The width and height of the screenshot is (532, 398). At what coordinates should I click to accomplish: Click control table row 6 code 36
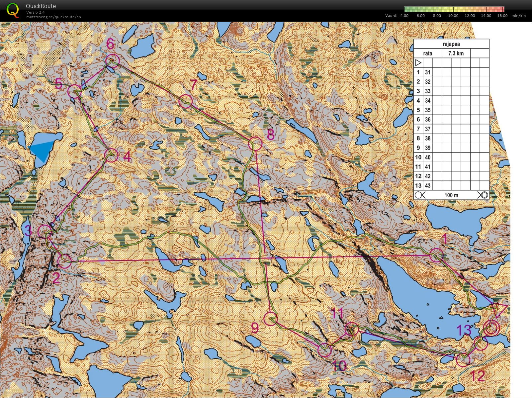pos(427,120)
